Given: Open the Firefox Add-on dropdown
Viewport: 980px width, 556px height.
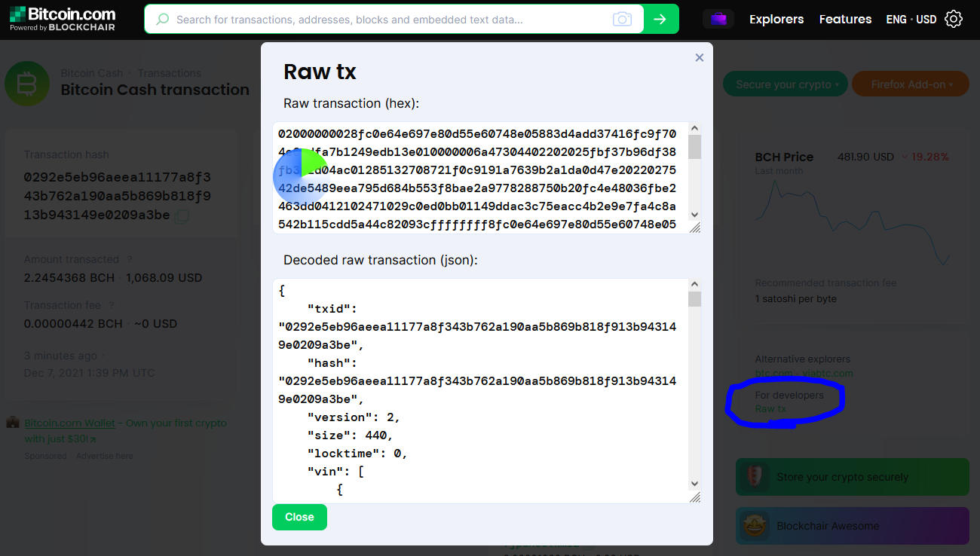Looking at the screenshot, I should 911,84.
